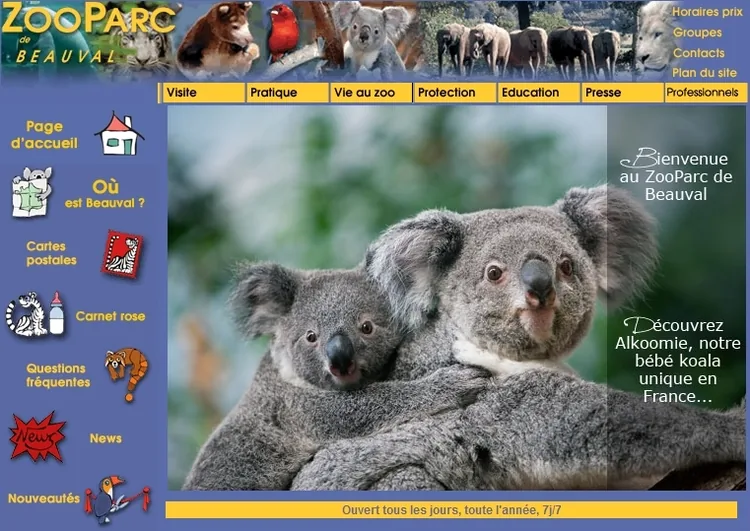Click the toucan cutting ribbon icon

[x=117, y=499]
